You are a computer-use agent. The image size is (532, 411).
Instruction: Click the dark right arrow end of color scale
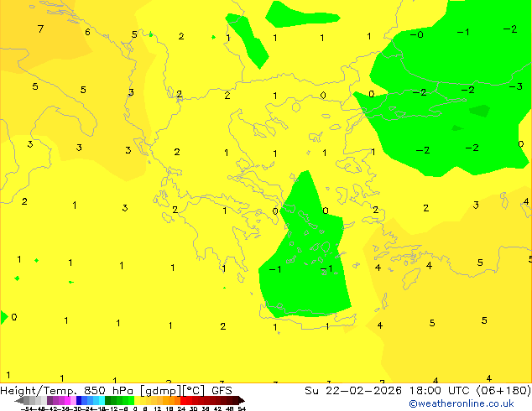[x=242, y=400]
